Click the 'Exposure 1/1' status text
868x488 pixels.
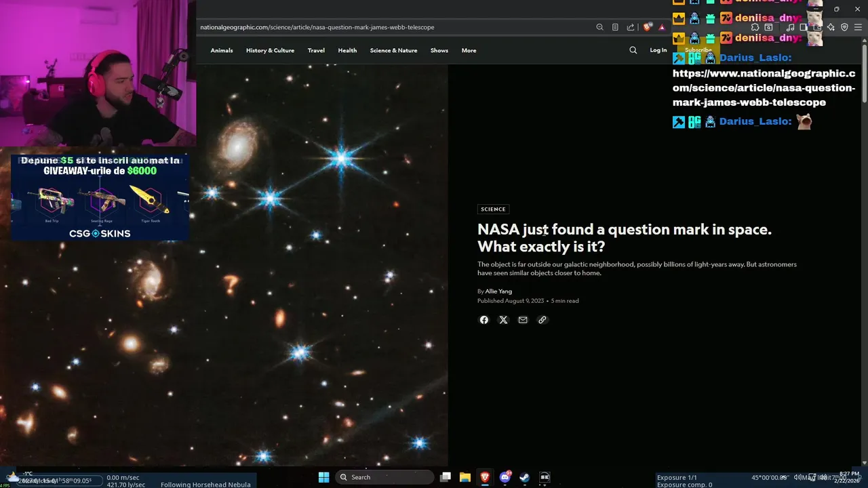(677, 478)
